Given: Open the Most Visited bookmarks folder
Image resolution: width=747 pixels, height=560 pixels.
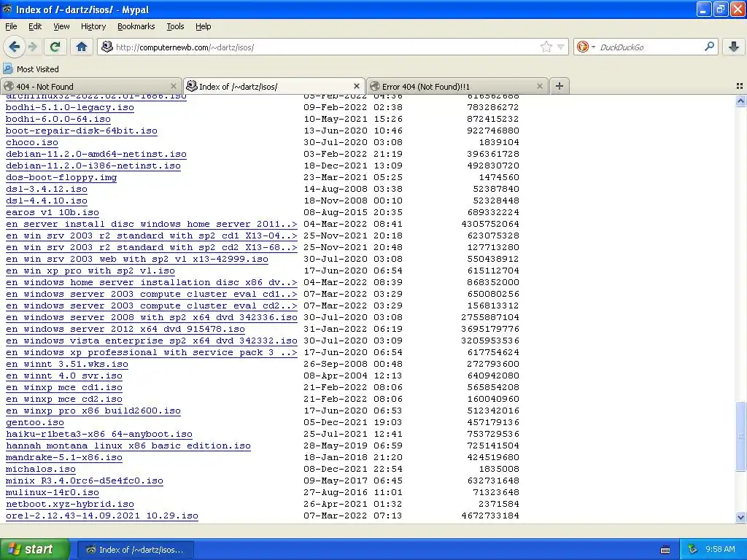Looking at the screenshot, I should pos(31,69).
